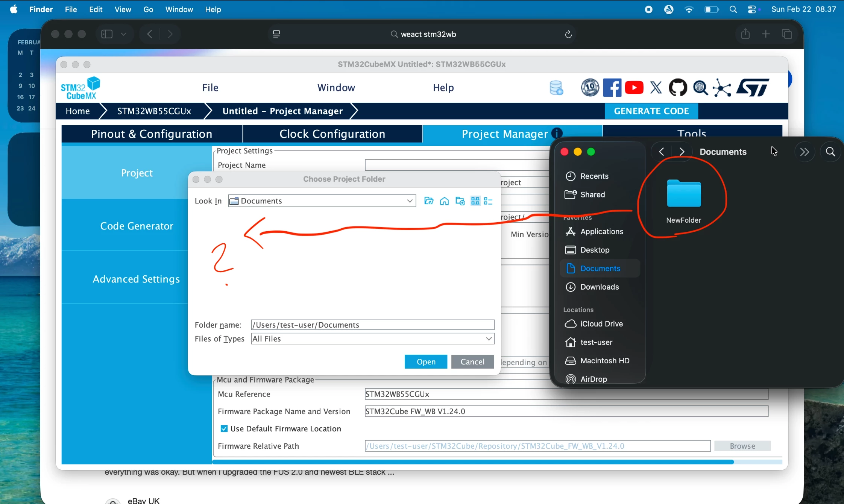844x504 pixels.
Task: Open Macintosh HD in Finder sidebar
Action: tap(600, 360)
